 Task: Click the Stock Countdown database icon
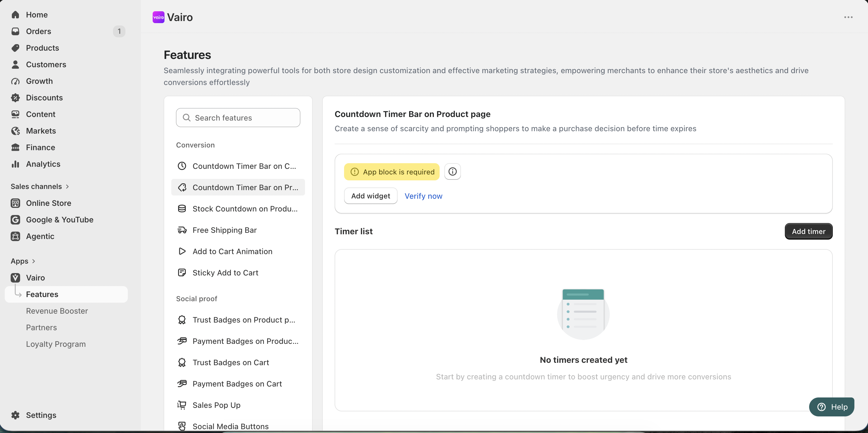click(182, 209)
